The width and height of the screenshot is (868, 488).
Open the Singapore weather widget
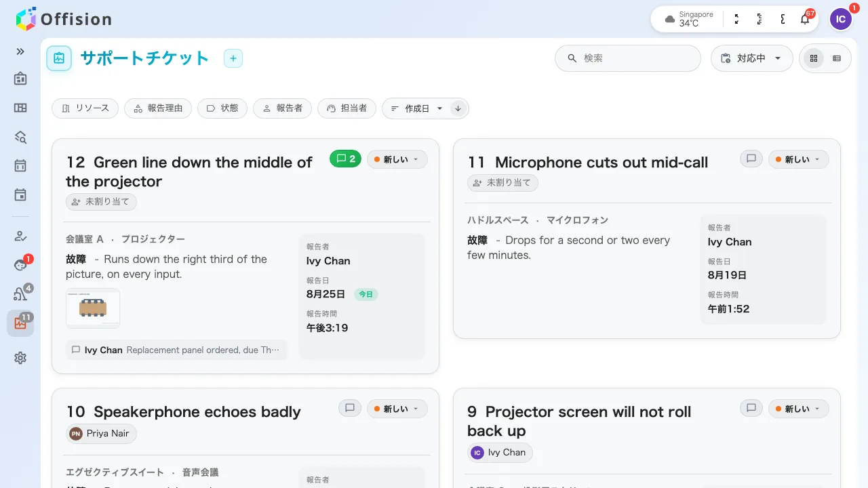(x=688, y=19)
